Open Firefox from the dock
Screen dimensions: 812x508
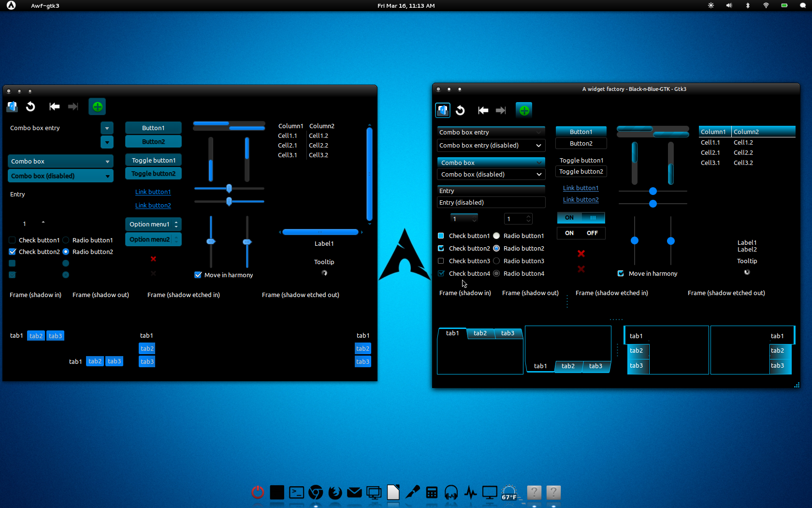[335, 493]
